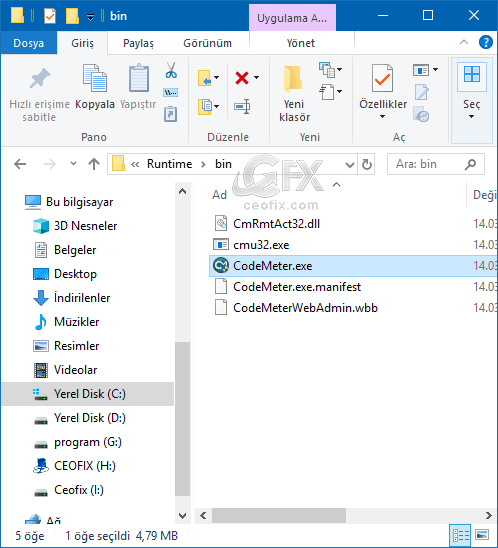Click the paste shortcut icon in Pano

click(171, 114)
